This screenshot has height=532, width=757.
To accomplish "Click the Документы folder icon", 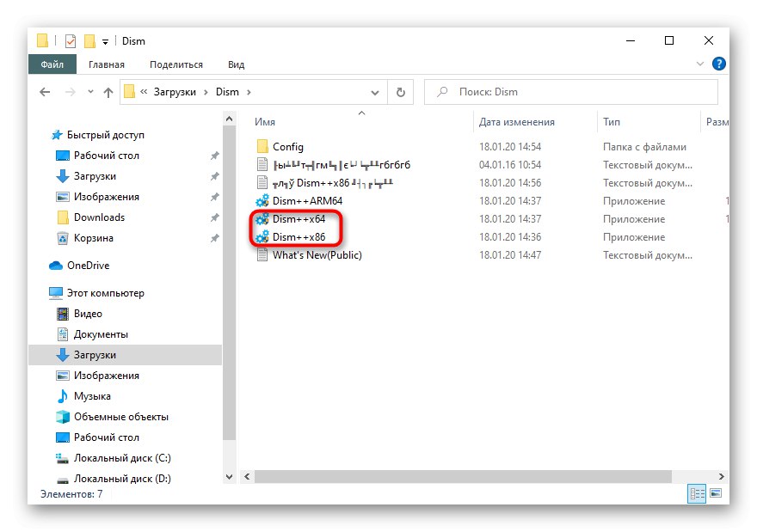I will (63, 334).
